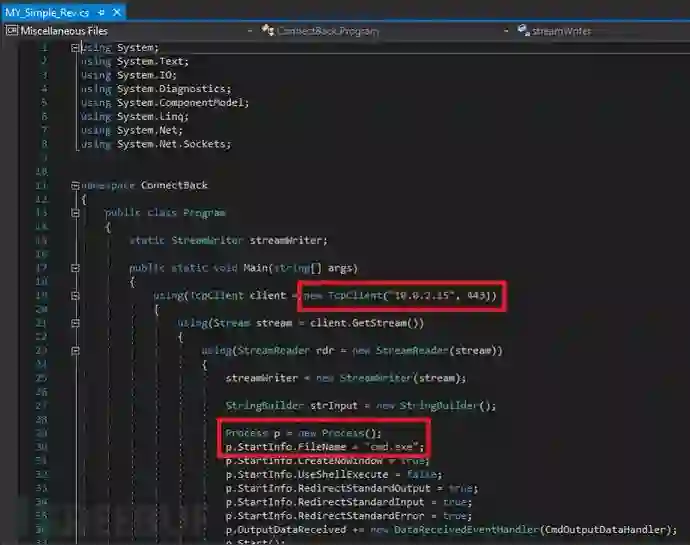Click 'p.StartInfo.RedirectStandardInput' line
This screenshot has height=545, width=690.
pos(349,502)
